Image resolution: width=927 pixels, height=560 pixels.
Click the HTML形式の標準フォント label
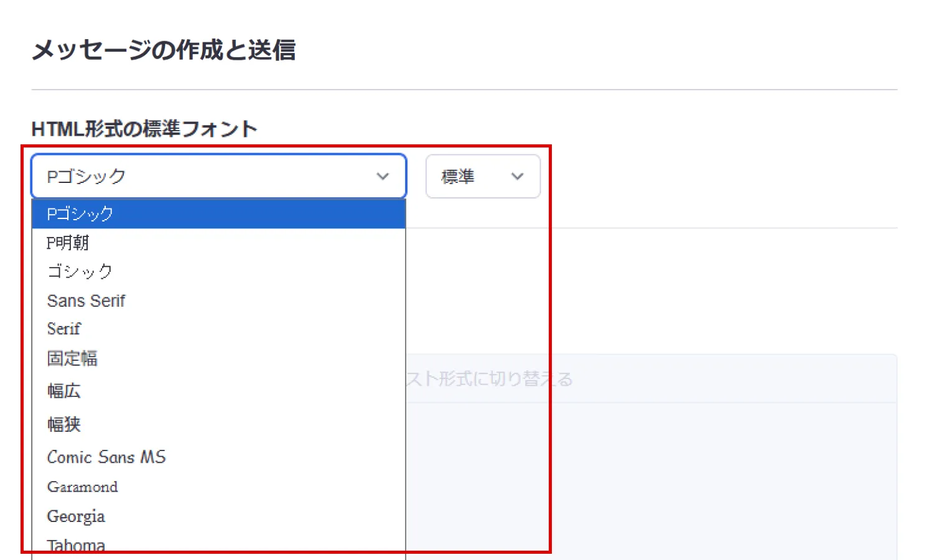144,129
